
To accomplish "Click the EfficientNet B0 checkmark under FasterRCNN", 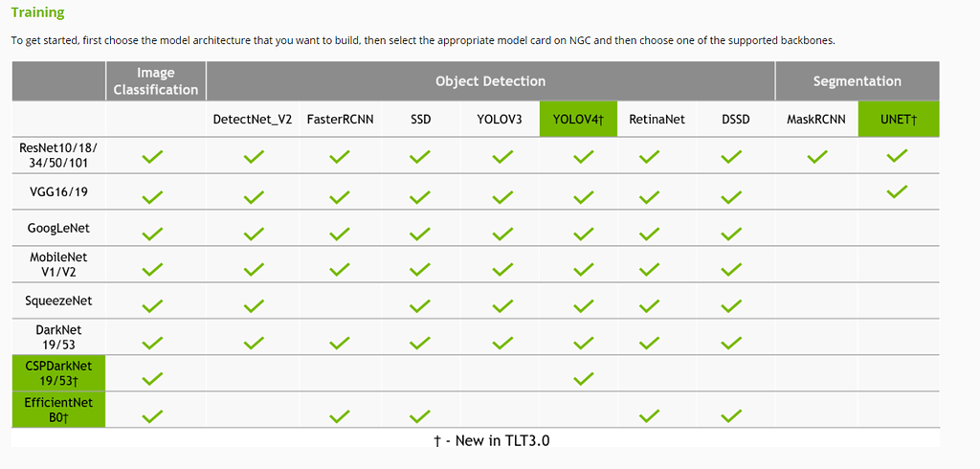I will [x=340, y=415].
